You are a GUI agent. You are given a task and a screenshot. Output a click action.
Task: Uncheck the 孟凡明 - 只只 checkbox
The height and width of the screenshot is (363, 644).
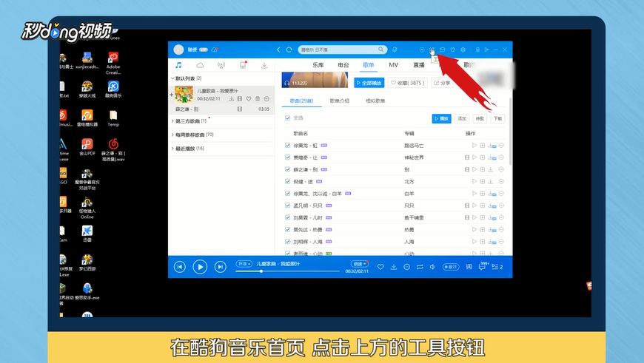click(287, 206)
